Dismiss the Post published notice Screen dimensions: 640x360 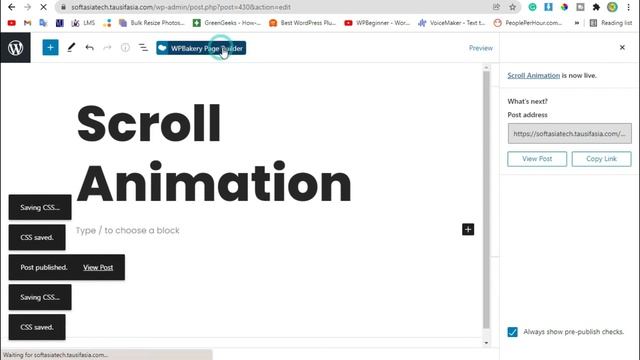tap(44, 267)
